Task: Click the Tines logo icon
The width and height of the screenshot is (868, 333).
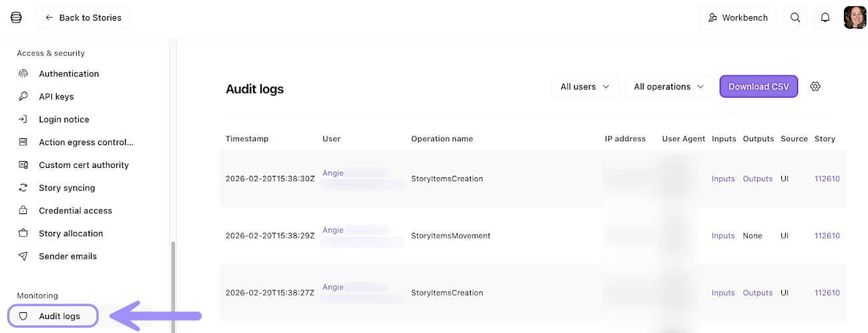Action: pyautogui.click(x=16, y=17)
